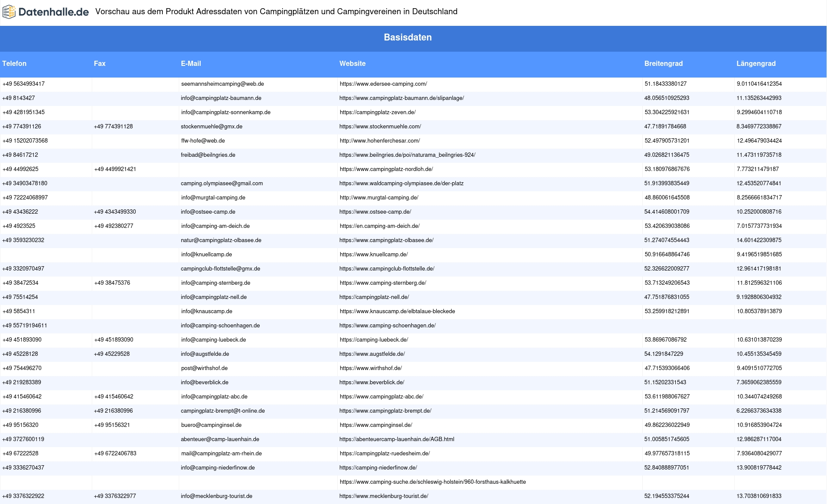The height and width of the screenshot is (504, 827).
Task: Click the naturama_beilngries-924 website cell
Action: point(407,155)
